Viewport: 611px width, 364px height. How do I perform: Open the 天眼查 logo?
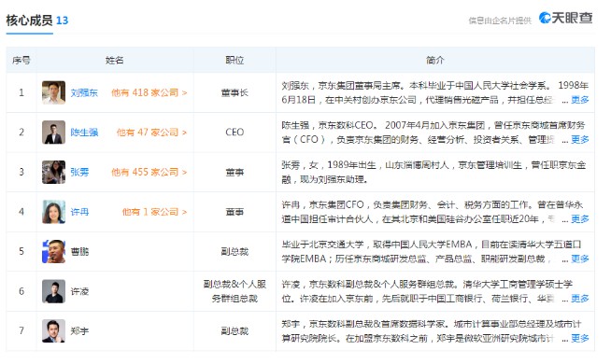tap(565, 18)
